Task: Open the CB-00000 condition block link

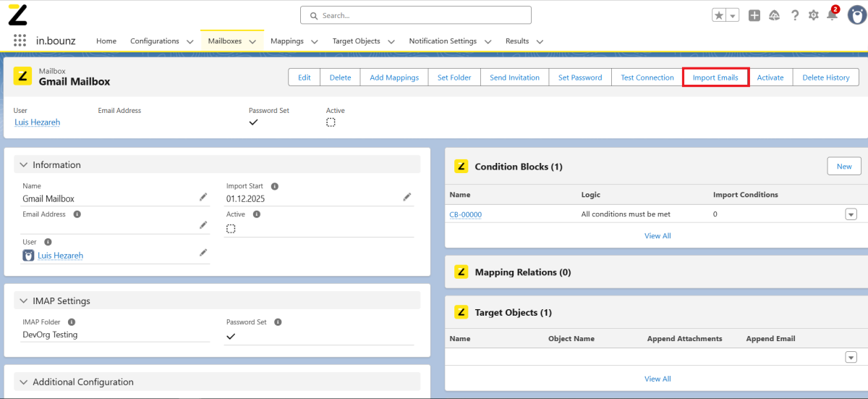Action: point(465,215)
